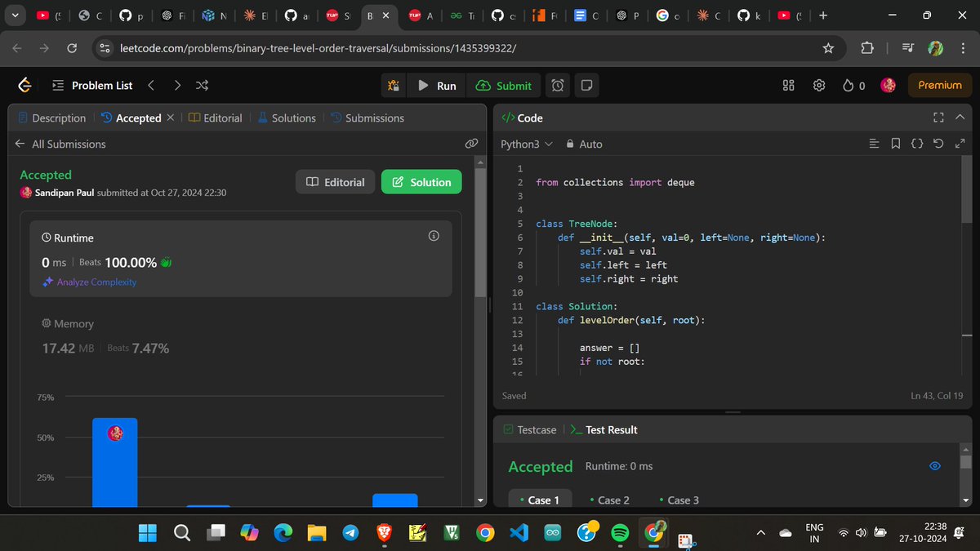Open Visual Studio Code from taskbar
Image resolution: width=980 pixels, height=551 pixels.
(519, 533)
